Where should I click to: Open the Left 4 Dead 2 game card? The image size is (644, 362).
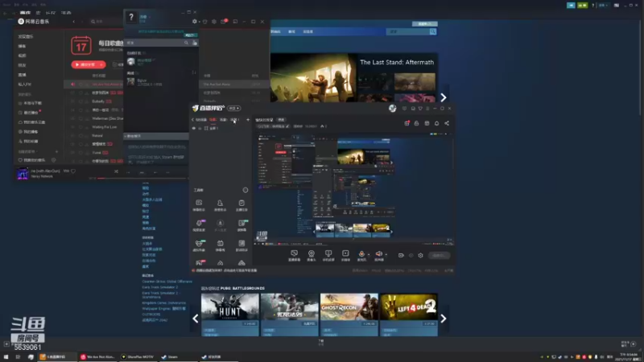coord(409,315)
